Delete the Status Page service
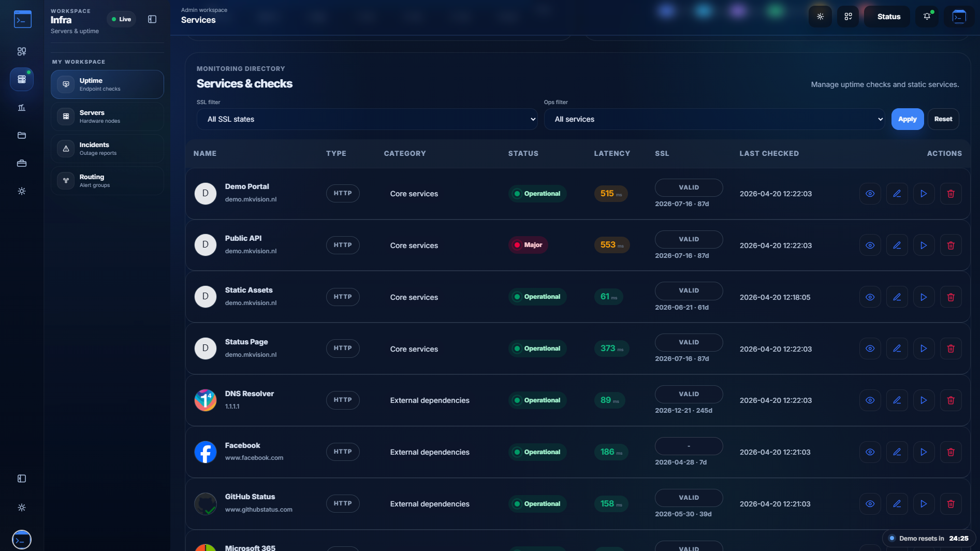Screen dimensions: 980x551 tap(950, 349)
